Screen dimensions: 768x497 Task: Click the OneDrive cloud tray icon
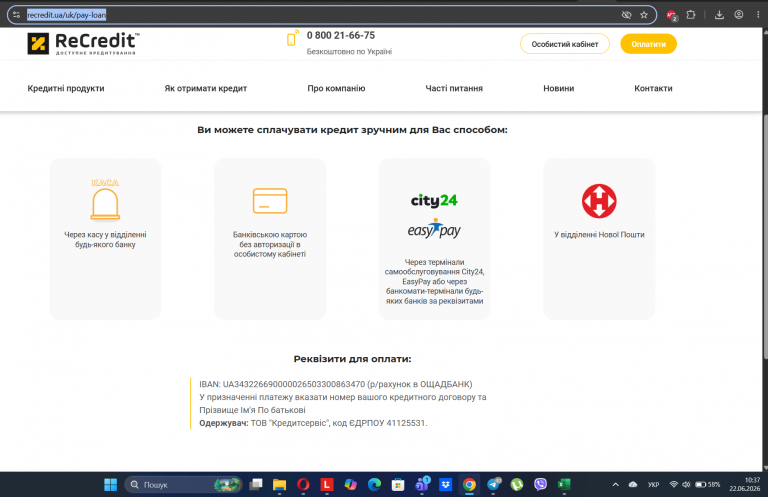tap(633, 484)
